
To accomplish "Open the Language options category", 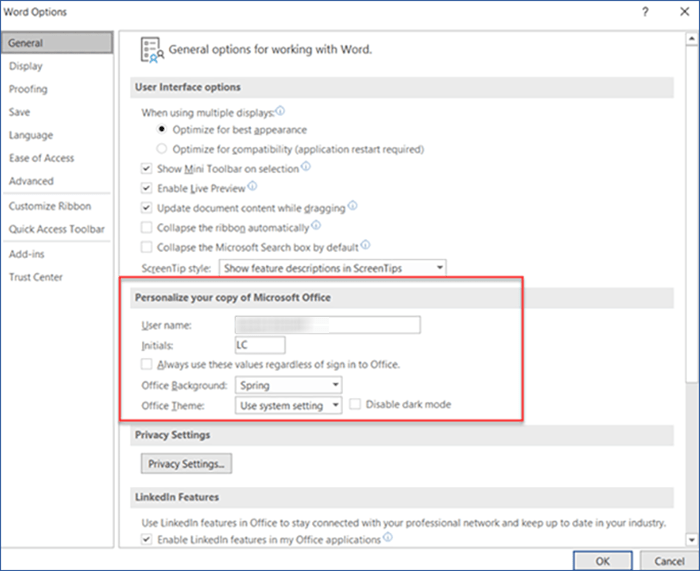I will (31, 135).
